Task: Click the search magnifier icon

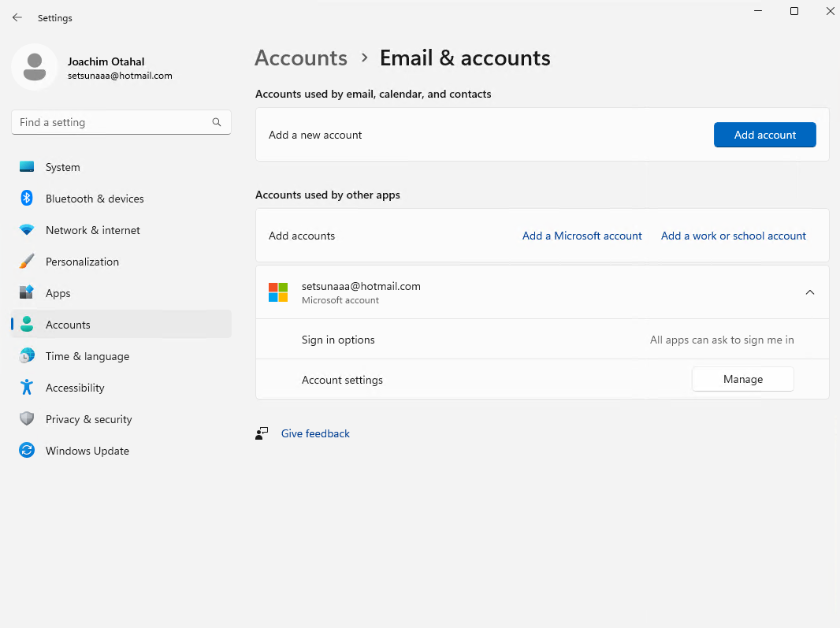Action: pyautogui.click(x=217, y=122)
